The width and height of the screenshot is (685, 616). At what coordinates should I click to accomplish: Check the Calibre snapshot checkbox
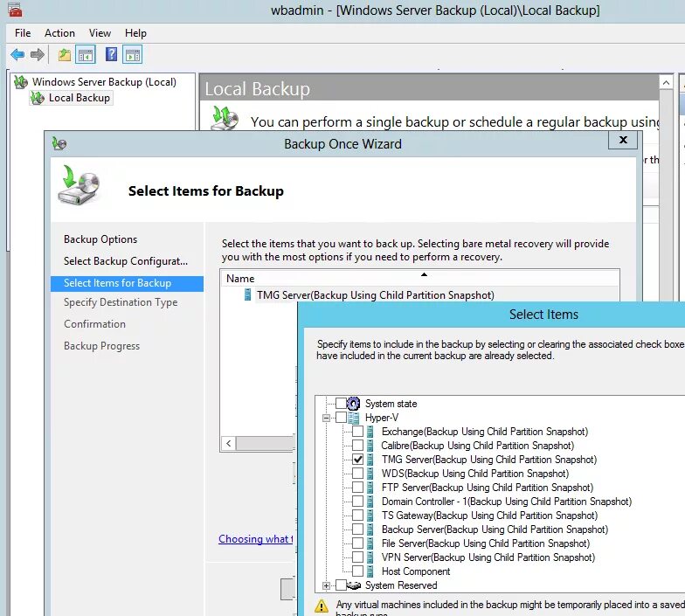pyautogui.click(x=358, y=446)
